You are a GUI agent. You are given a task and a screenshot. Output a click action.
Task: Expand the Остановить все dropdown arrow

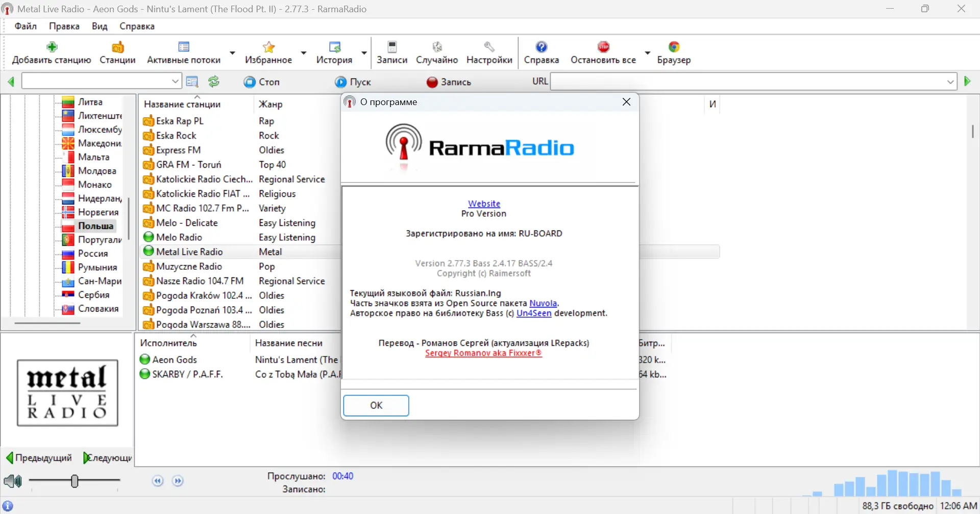(x=648, y=53)
